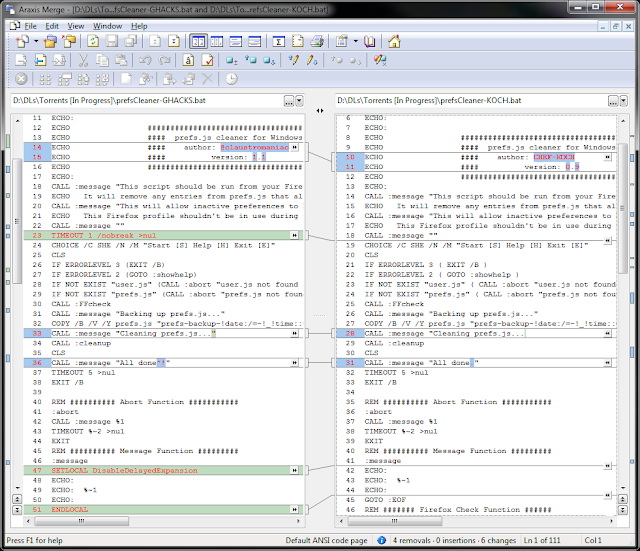Click the left prefsCleaner-GHACKS.bat path field

[147, 101]
